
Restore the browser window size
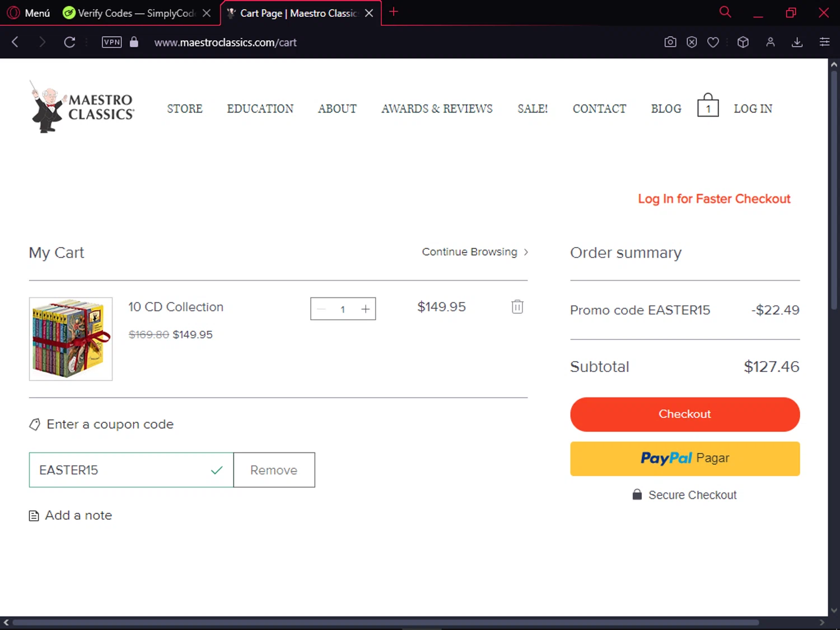coord(791,12)
